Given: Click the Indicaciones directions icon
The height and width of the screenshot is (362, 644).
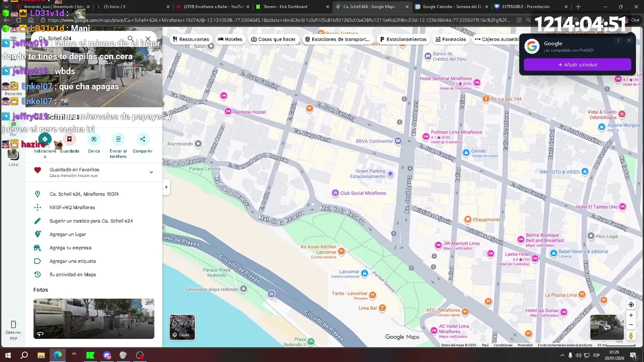Looking at the screenshot, I should [x=45, y=139].
